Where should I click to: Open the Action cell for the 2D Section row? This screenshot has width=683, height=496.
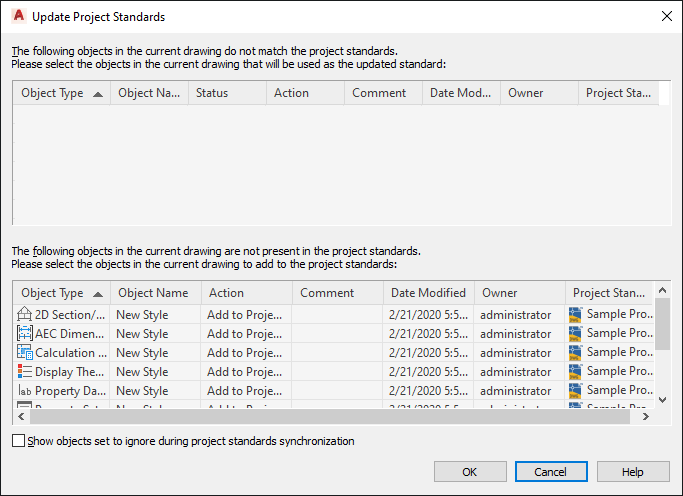(x=246, y=315)
